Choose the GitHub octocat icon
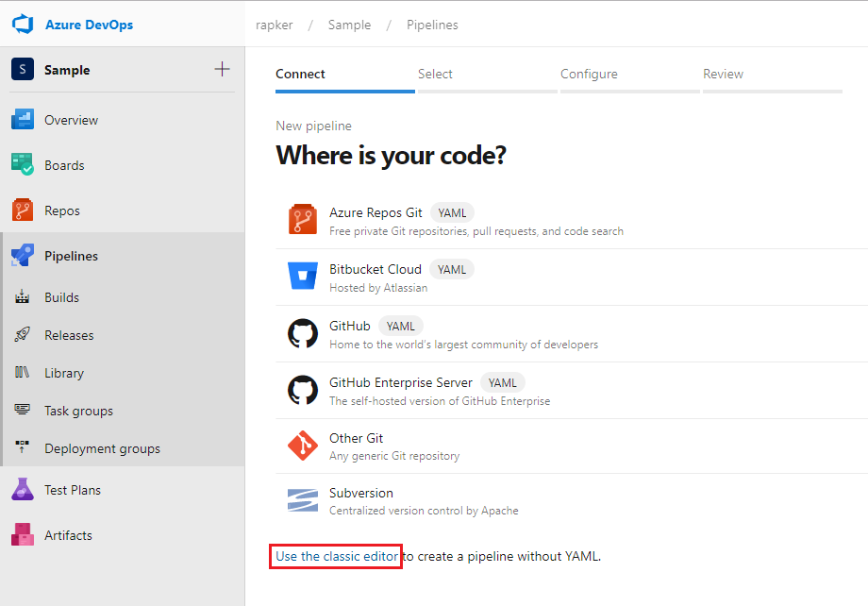Viewport: 868px width, 606px height. pyautogui.click(x=303, y=333)
